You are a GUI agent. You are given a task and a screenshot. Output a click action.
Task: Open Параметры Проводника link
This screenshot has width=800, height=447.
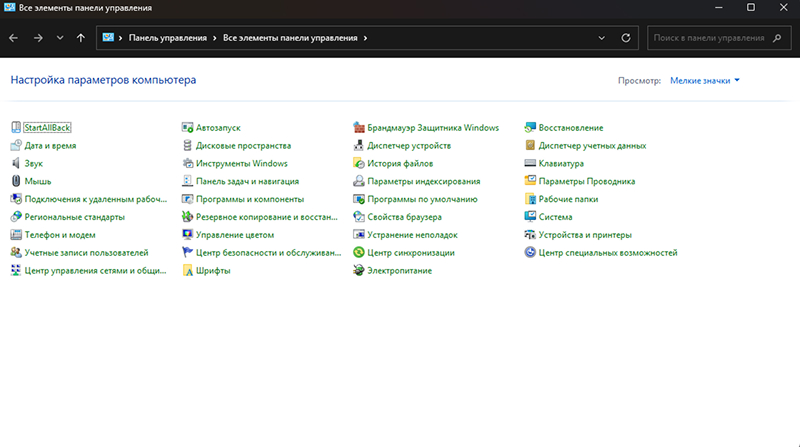[x=587, y=181]
